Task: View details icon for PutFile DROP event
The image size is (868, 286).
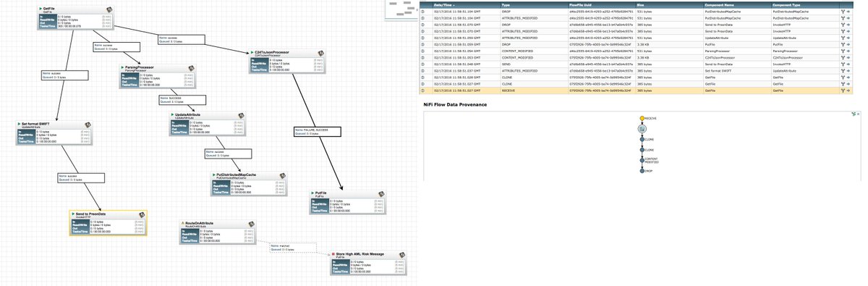Action: coord(423,45)
